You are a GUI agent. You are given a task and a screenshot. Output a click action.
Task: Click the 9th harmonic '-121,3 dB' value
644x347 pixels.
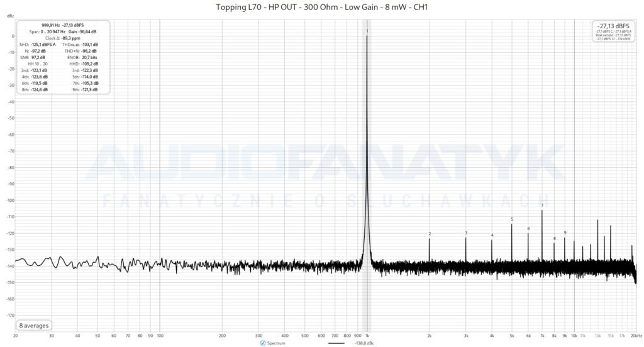point(89,89)
